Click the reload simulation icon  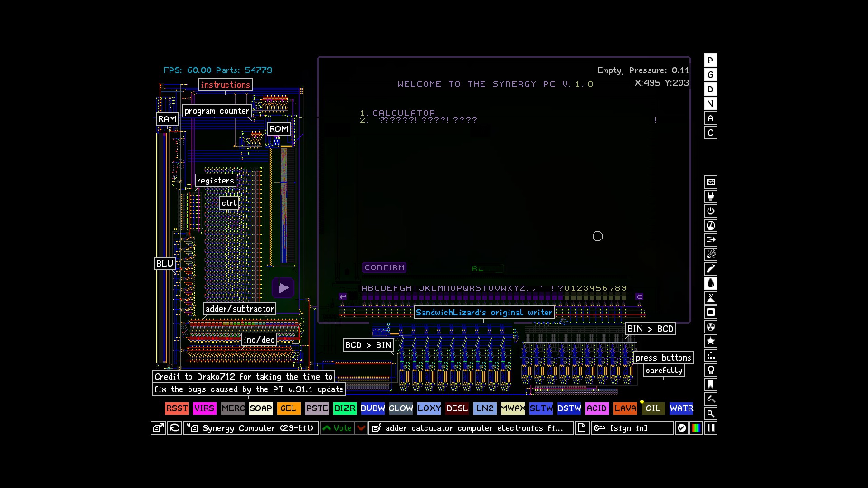coord(175,428)
